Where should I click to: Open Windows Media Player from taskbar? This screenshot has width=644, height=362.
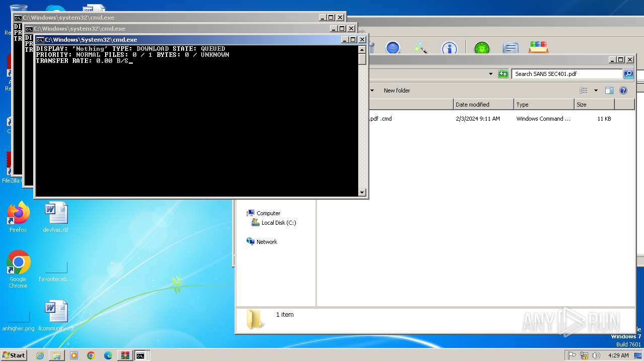(x=74, y=355)
